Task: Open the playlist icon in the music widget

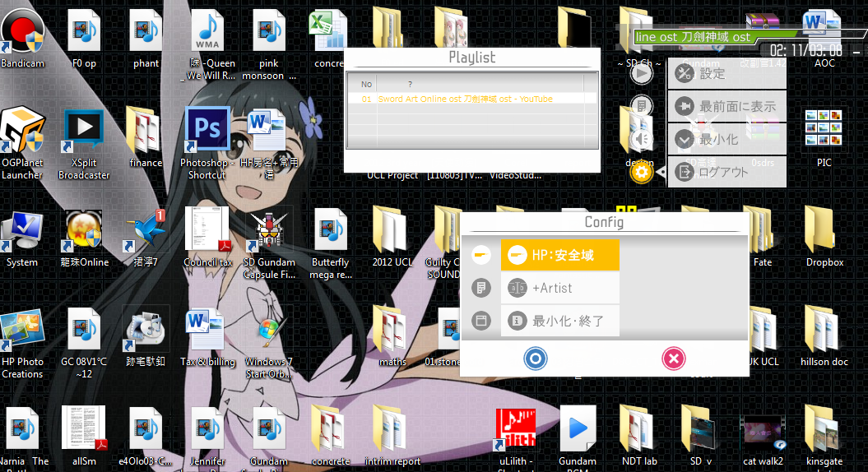Action: [641, 106]
